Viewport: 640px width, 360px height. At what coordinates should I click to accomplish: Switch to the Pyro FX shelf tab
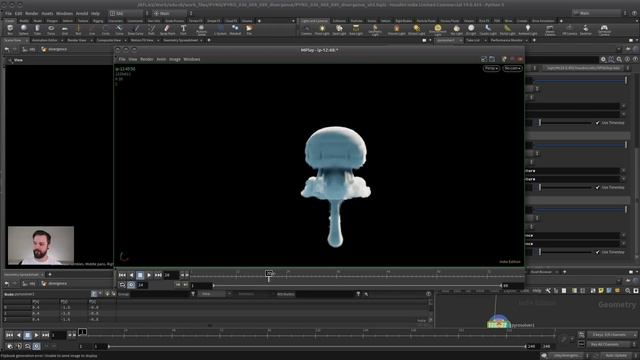(x=484, y=20)
